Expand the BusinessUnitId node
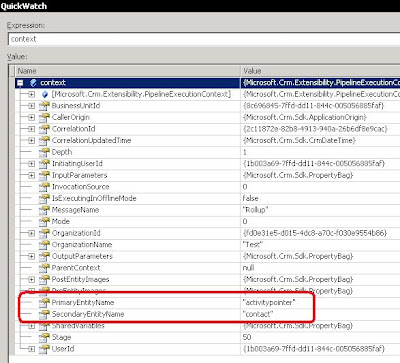Image resolution: width=400 pixels, height=363 pixels. point(31,106)
